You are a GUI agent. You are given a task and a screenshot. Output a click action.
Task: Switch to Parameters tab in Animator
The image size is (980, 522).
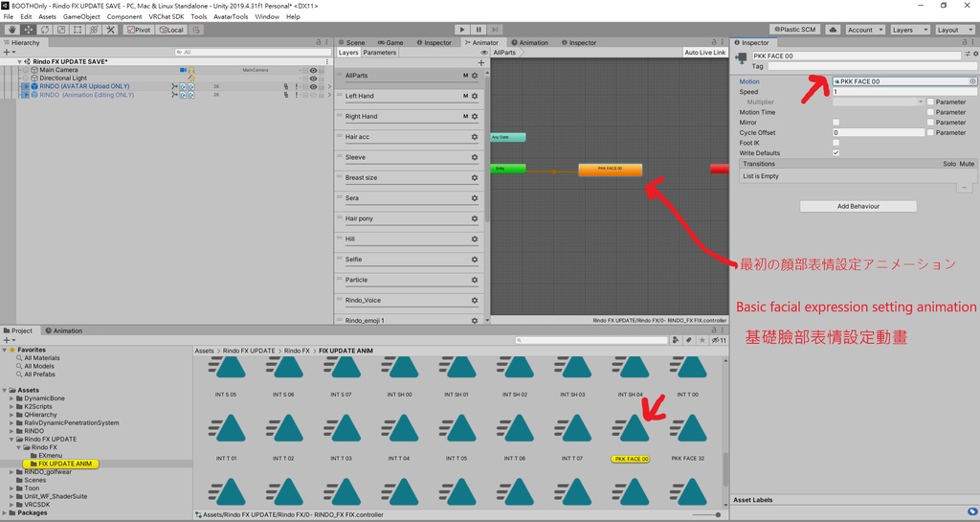379,53
